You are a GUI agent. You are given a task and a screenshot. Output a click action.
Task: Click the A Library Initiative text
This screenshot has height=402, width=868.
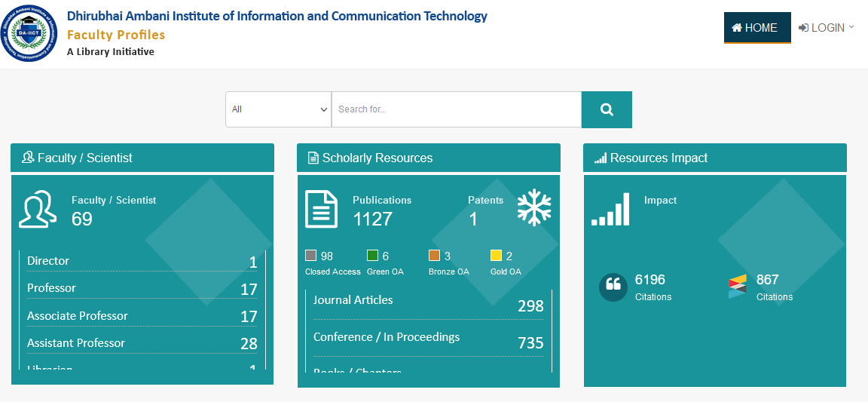(111, 51)
